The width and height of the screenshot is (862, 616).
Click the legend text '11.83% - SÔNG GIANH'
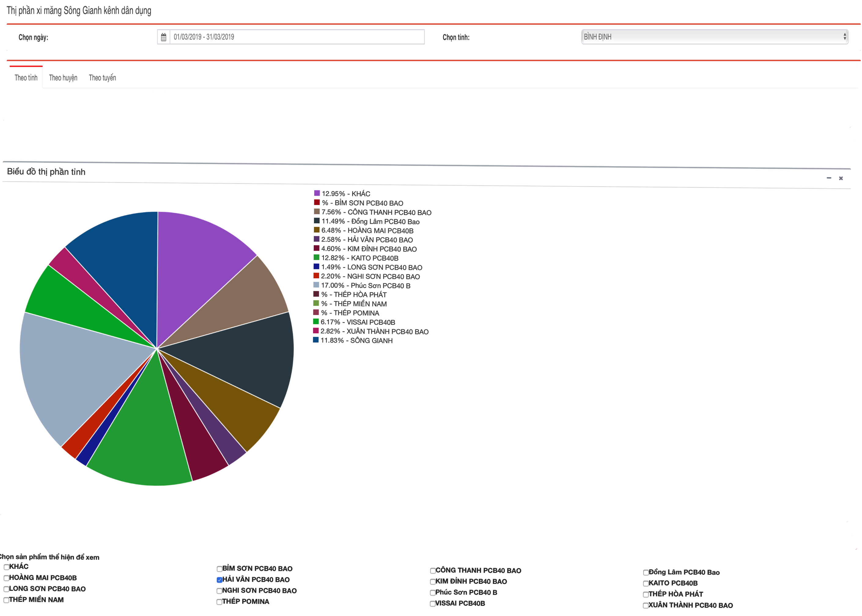[x=356, y=340]
